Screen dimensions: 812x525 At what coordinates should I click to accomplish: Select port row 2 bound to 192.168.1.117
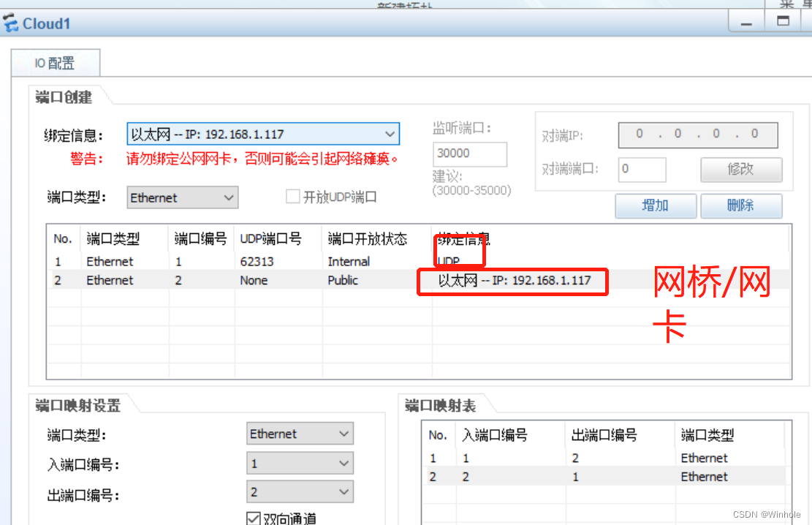click(219, 280)
